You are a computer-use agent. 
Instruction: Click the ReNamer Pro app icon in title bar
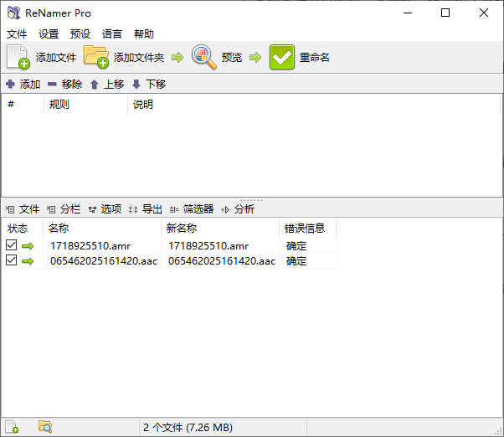(14, 13)
